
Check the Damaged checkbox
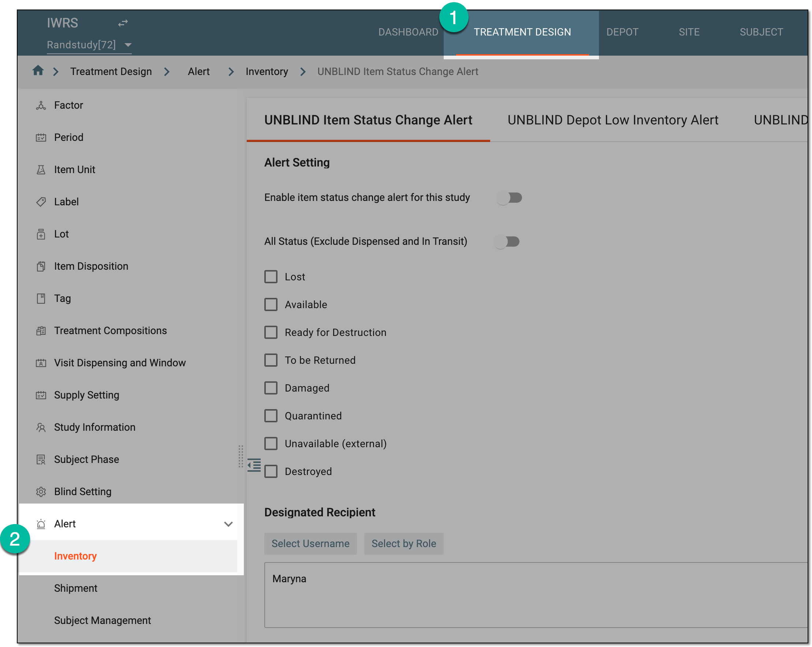coord(271,388)
